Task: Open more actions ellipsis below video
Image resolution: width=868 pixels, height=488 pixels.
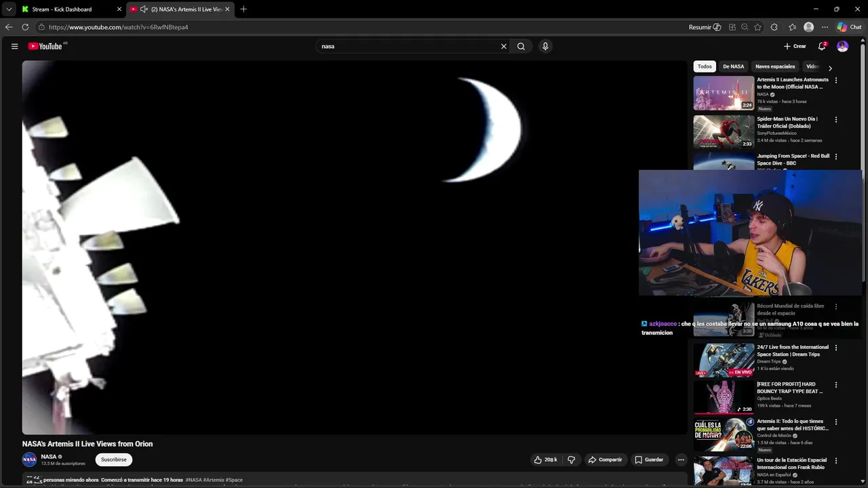Action: (x=681, y=460)
